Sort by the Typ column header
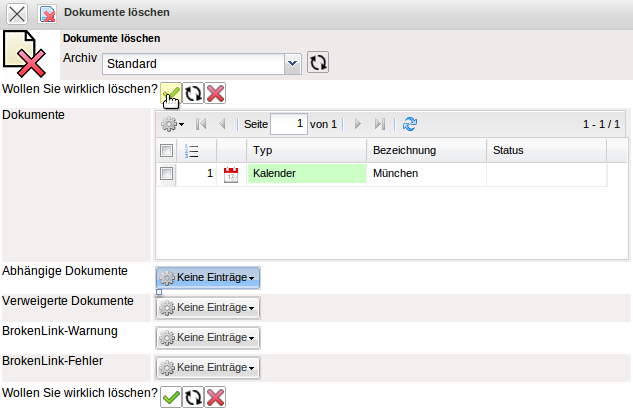This screenshot has height=411, width=633. point(306,150)
